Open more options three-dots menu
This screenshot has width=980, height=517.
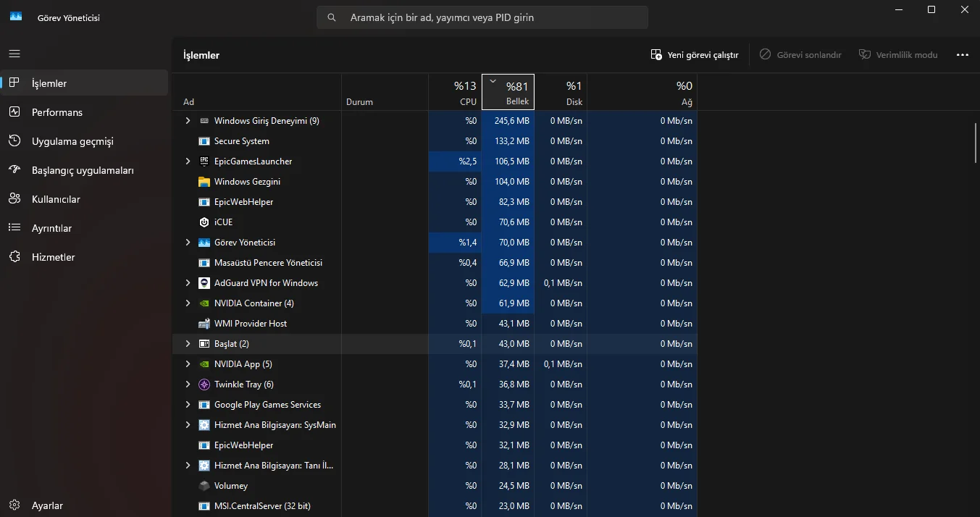click(962, 55)
